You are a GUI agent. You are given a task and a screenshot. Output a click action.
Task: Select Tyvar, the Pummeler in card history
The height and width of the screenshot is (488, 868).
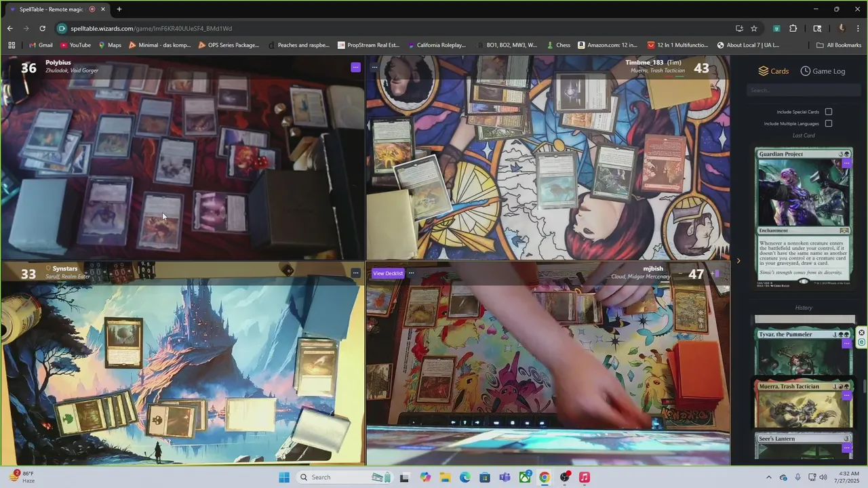[804, 351]
